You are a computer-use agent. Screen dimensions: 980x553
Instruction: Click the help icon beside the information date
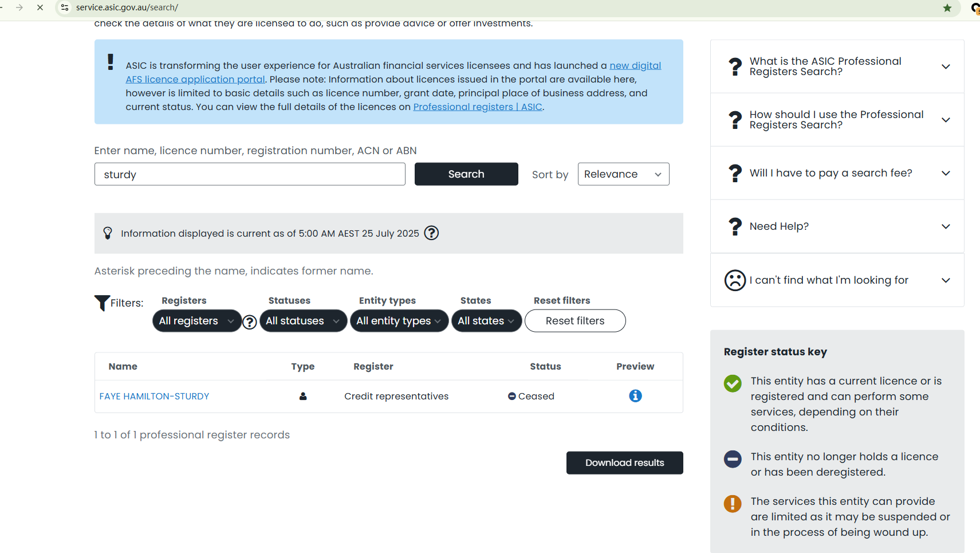coord(431,233)
